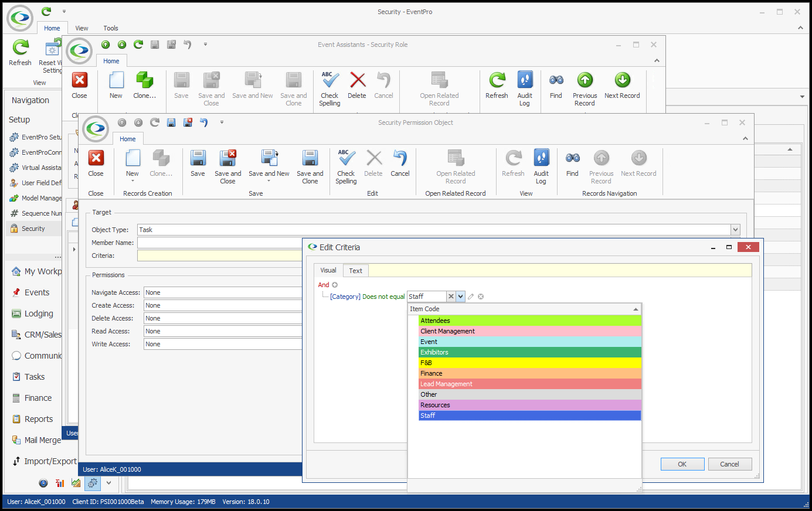Open the EventPro round logo application menu
The image size is (812, 511).
[x=20, y=18]
